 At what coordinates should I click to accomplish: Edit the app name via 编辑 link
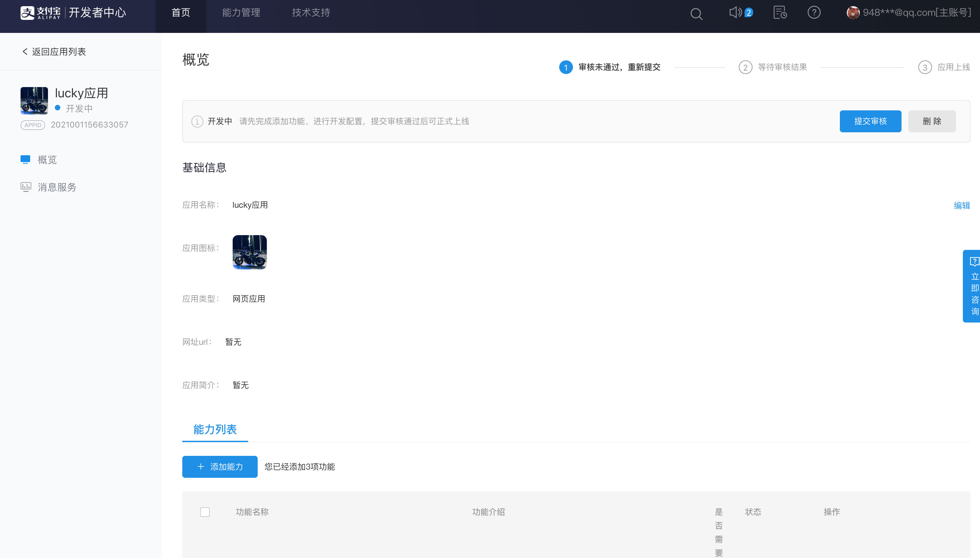coord(961,205)
